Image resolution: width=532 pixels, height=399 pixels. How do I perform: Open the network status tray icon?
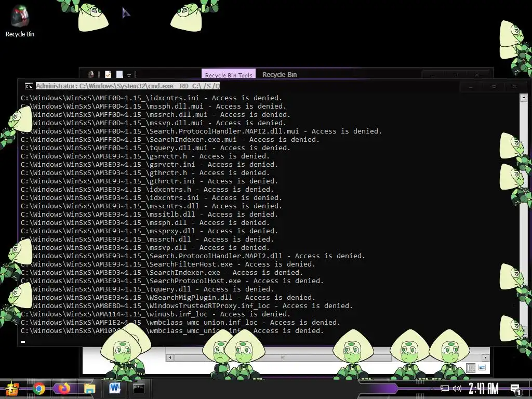[x=445, y=389]
